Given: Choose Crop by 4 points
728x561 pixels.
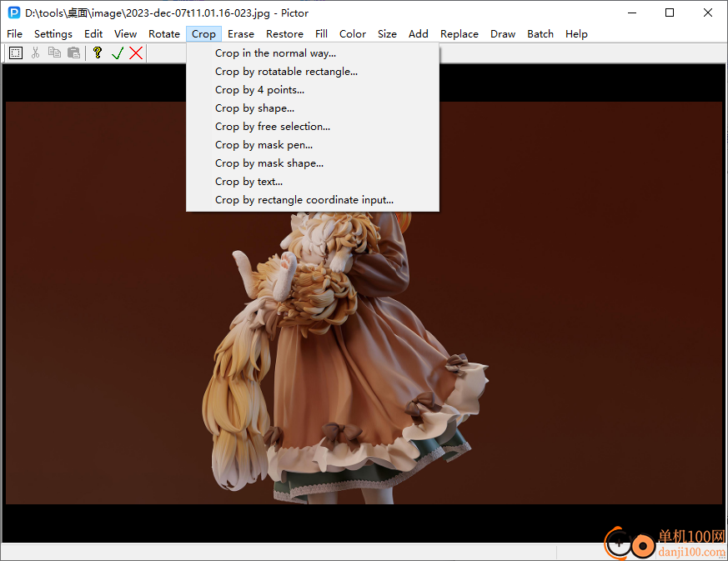Looking at the screenshot, I should [x=313, y=90].
